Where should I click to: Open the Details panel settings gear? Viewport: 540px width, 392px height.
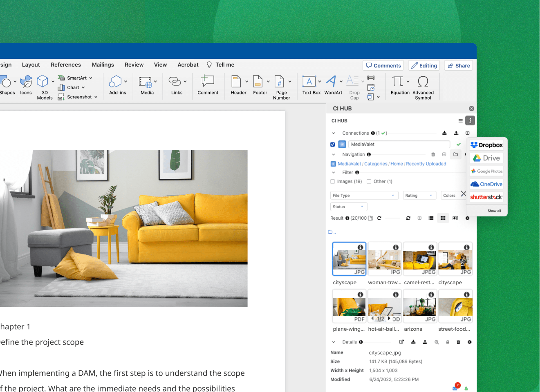click(x=469, y=342)
